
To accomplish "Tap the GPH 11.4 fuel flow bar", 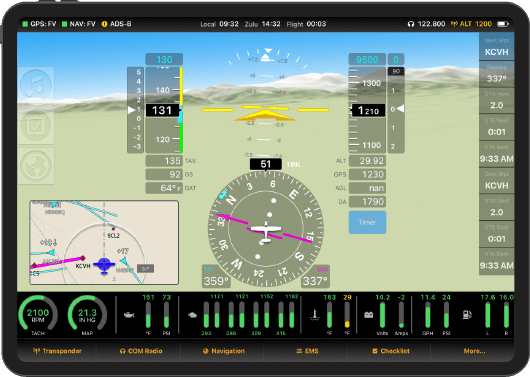I will [x=428, y=315].
